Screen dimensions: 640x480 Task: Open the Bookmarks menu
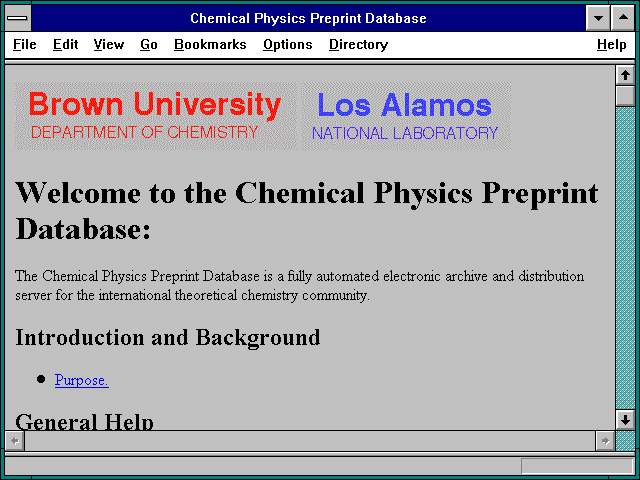210,44
